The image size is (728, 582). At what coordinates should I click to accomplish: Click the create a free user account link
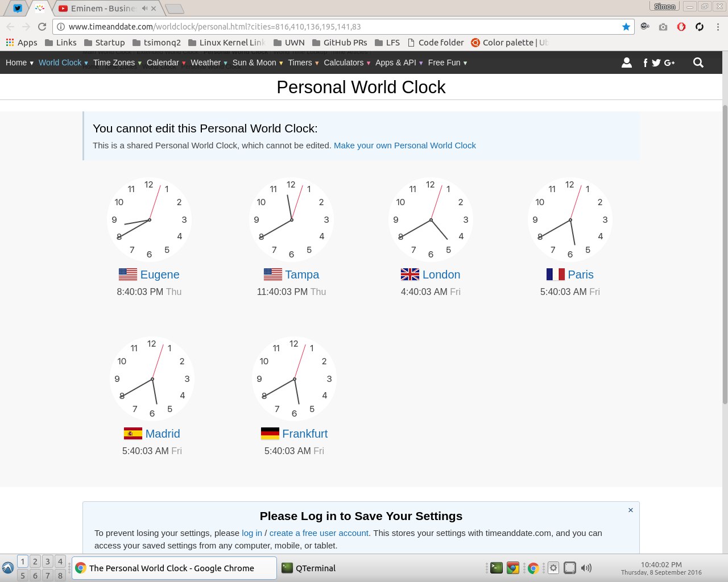tap(318, 533)
